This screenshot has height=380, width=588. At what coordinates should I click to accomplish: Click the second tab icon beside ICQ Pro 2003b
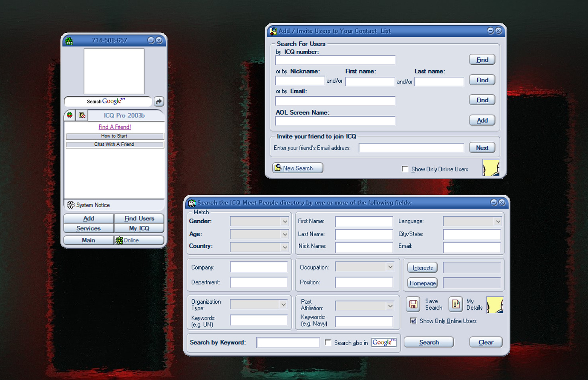click(82, 115)
